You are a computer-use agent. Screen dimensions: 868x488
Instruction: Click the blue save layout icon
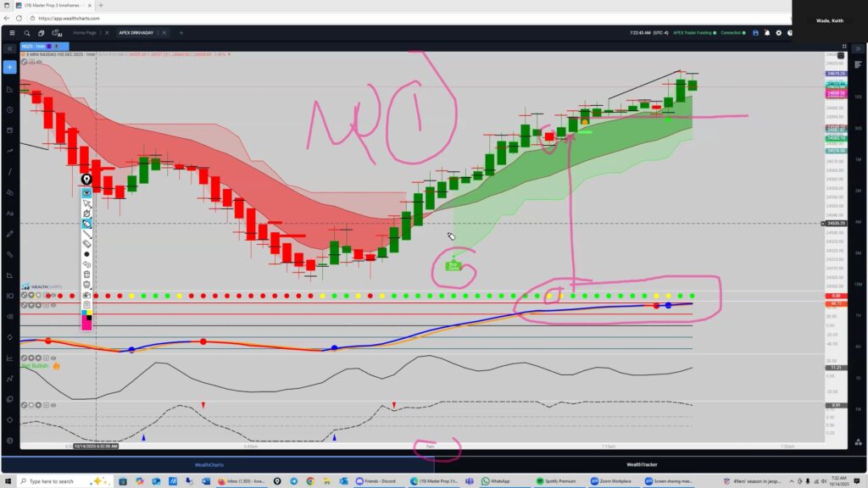pos(755,33)
